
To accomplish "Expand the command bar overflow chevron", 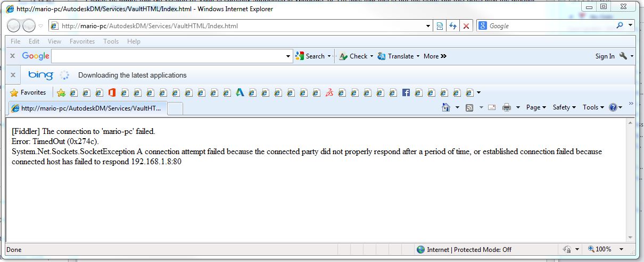I will point(631,104).
